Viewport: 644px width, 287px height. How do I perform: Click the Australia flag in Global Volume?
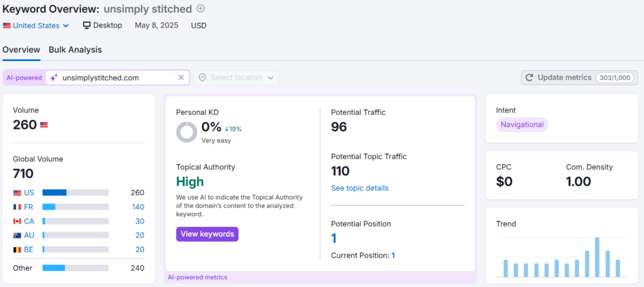click(x=17, y=236)
